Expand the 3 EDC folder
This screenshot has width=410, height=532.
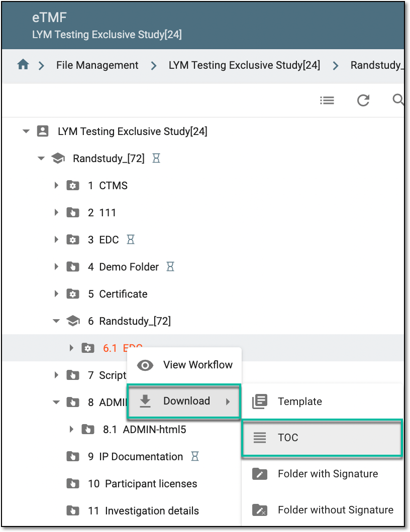coord(56,239)
